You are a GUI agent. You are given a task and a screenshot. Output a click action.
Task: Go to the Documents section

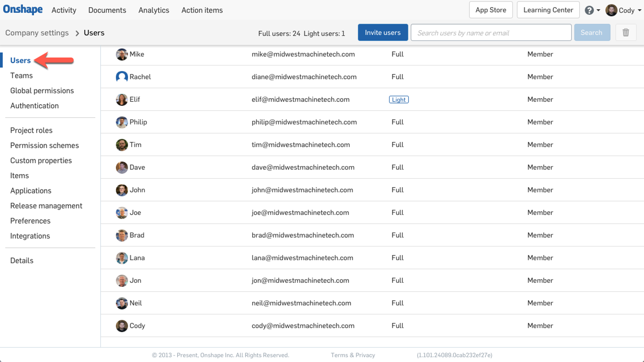[107, 10]
